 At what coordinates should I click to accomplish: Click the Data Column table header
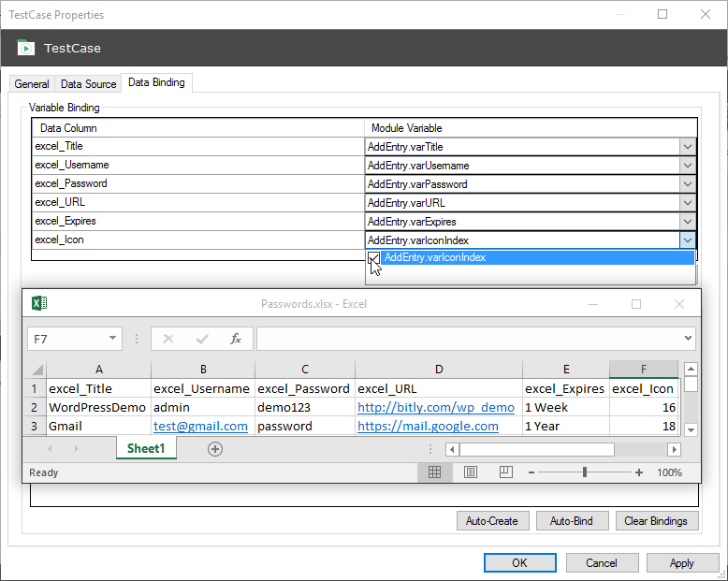(x=197, y=128)
